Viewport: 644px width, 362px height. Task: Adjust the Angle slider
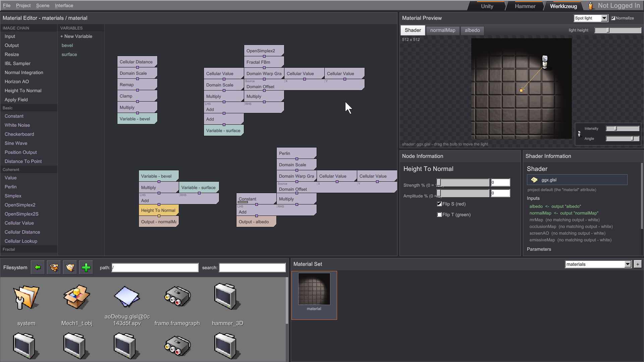[623, 138]
